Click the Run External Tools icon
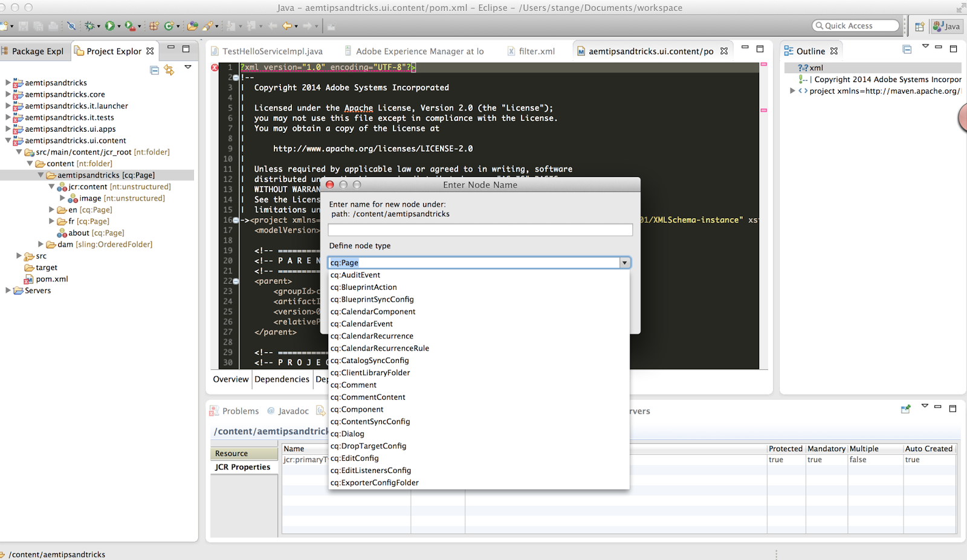967x560 pixels. (129, 26)
